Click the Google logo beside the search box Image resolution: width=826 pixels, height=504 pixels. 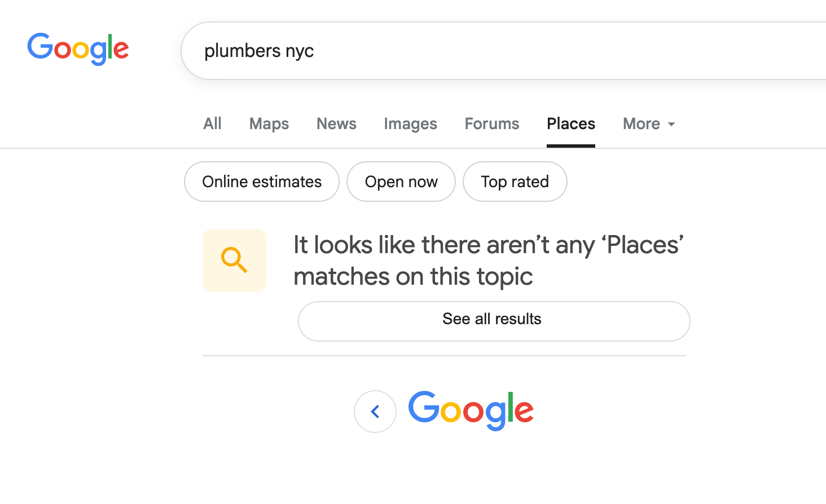click(x=78, y=48)
